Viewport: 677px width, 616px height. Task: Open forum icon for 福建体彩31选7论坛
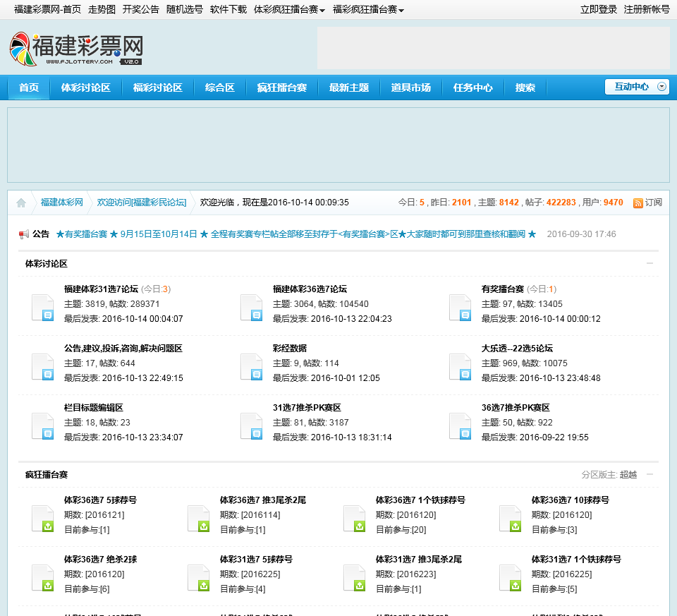point(42,308)
